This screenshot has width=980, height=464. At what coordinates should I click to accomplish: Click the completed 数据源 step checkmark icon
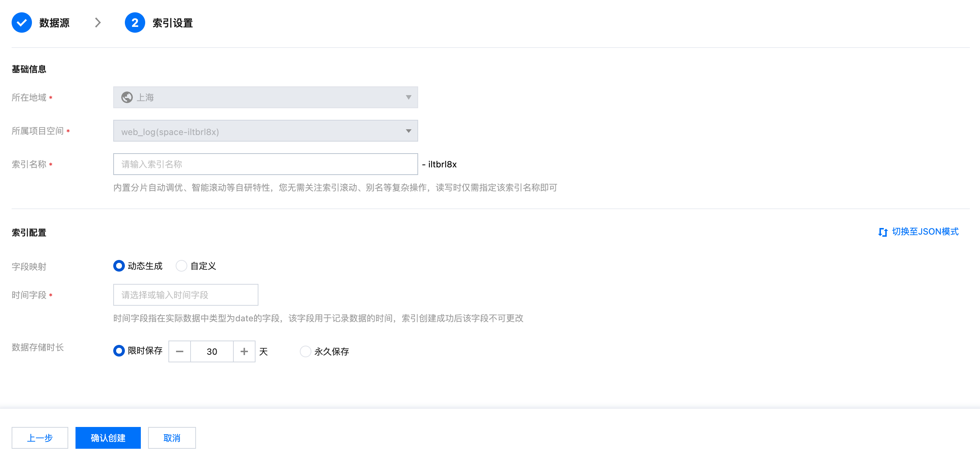pos(22,23)
